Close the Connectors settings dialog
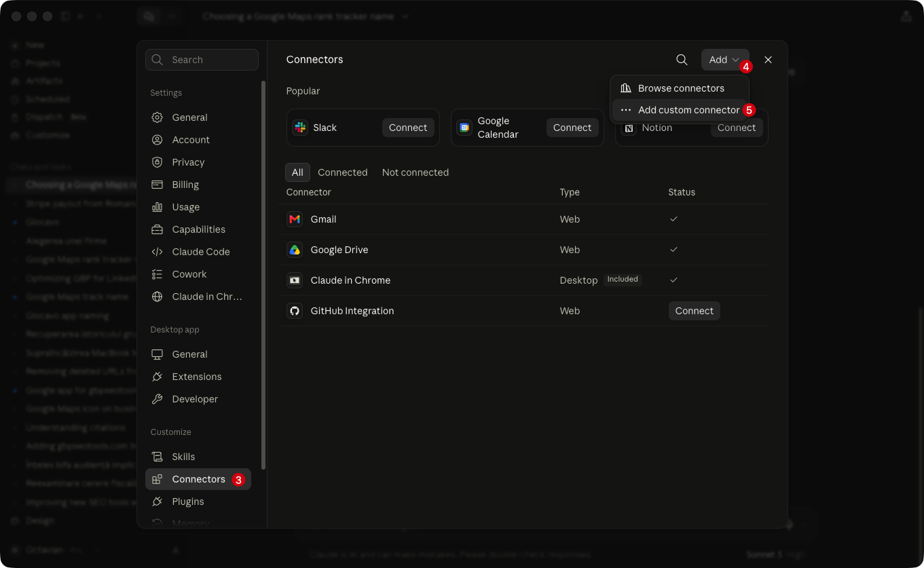 click(x=768, y=60)
